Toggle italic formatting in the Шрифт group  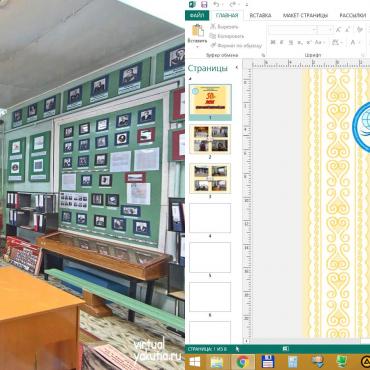click(282, 42)
